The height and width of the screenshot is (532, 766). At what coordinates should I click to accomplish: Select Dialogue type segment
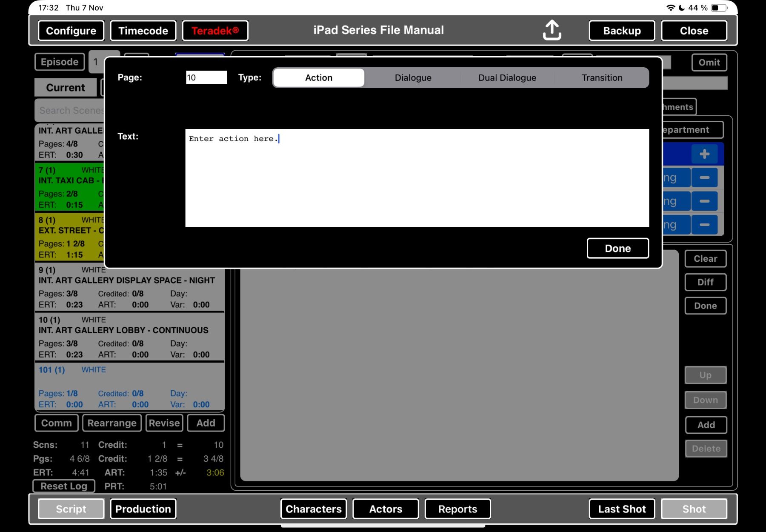point(413,77)
